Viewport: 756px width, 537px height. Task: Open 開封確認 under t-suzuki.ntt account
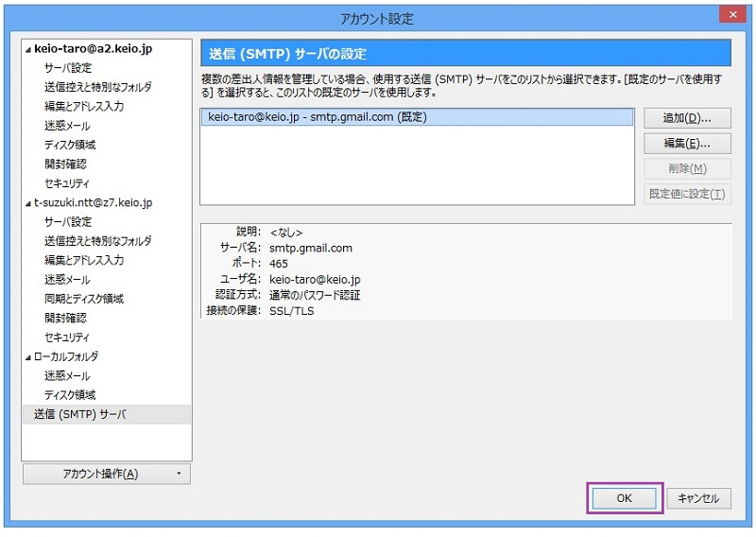[65, 318]
